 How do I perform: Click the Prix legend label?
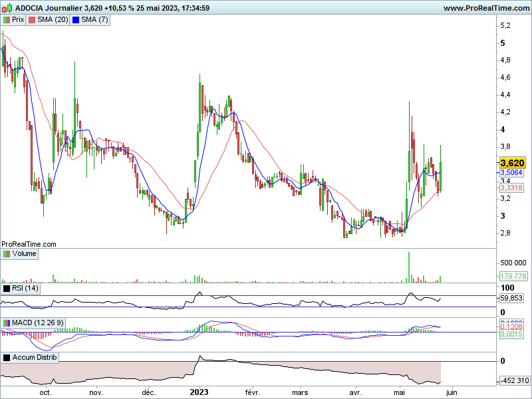tap(18, 20)
